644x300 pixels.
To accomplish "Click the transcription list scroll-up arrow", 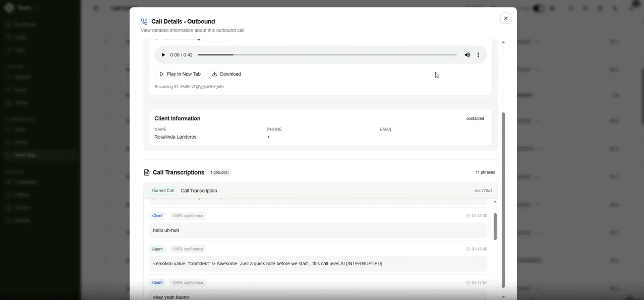I will pos(495,202).
